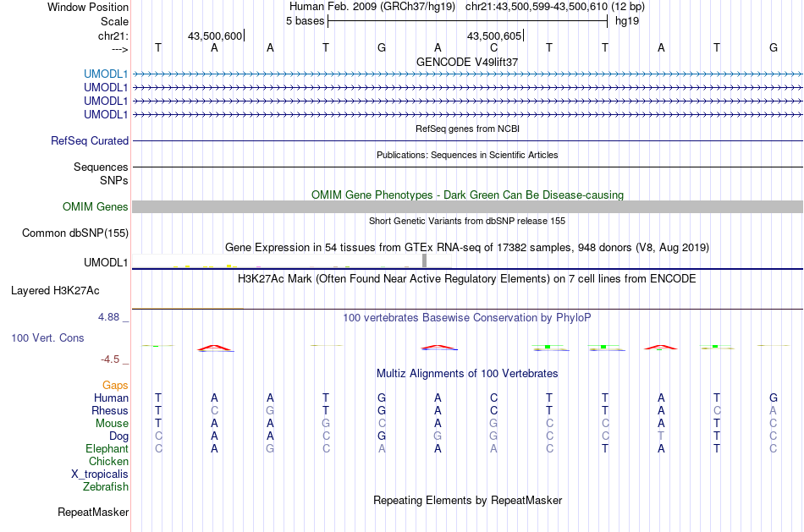This screenshot has height=532, width=804.
Task: Click the RefSeq Curated track label
Action: click(90, 141)
